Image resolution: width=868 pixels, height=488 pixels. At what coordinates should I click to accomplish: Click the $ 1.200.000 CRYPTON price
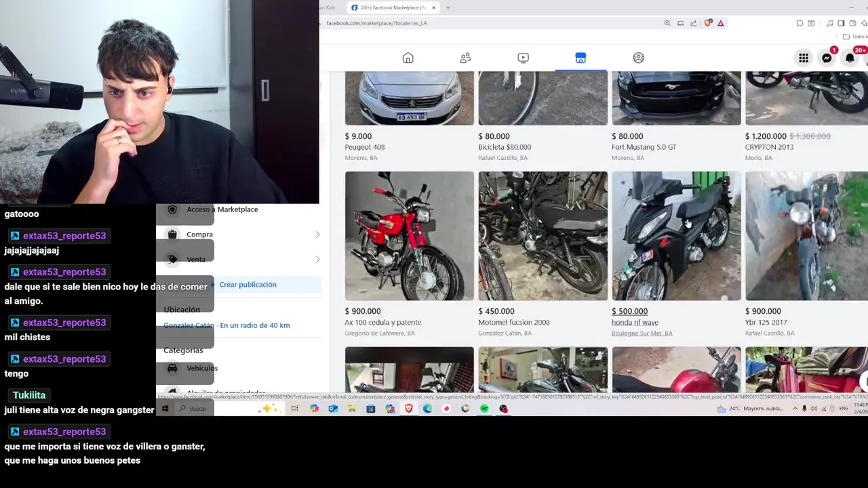pyautogui.click(x=766, y=136)
